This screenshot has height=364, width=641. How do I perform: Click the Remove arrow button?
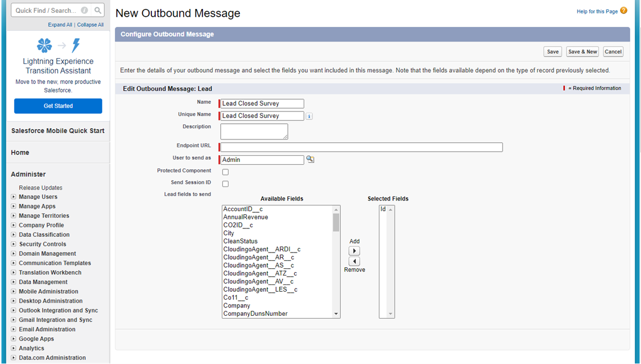click(x=354, y=262)
